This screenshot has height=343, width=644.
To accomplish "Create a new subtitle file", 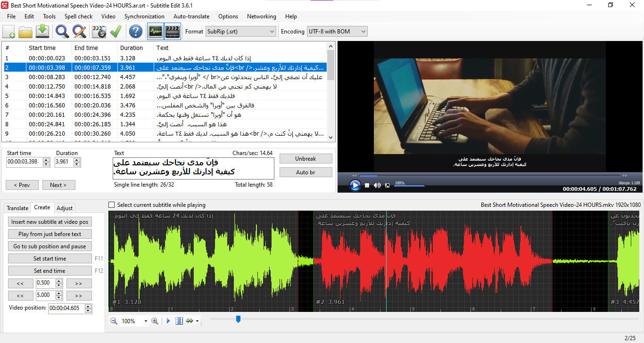I will point(8,31).
